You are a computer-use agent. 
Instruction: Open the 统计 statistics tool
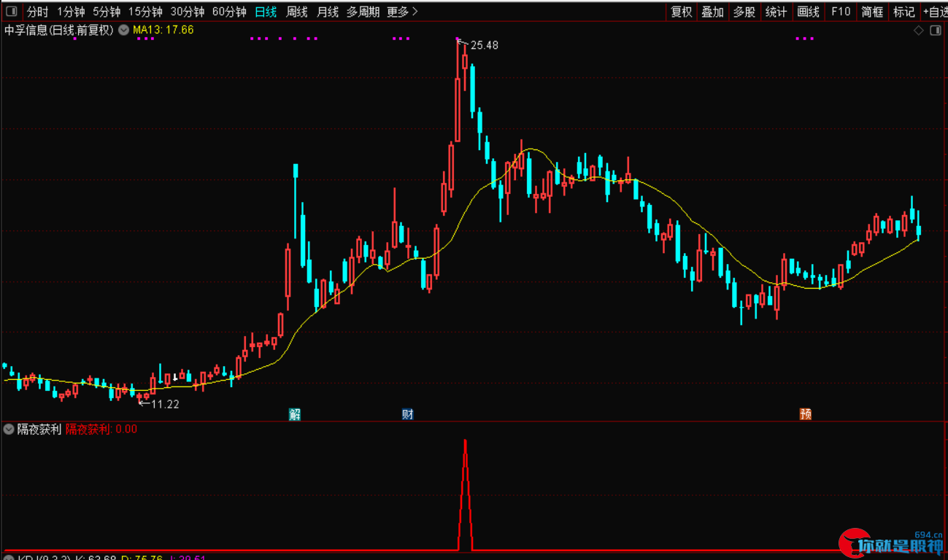[x=776, y=12]
